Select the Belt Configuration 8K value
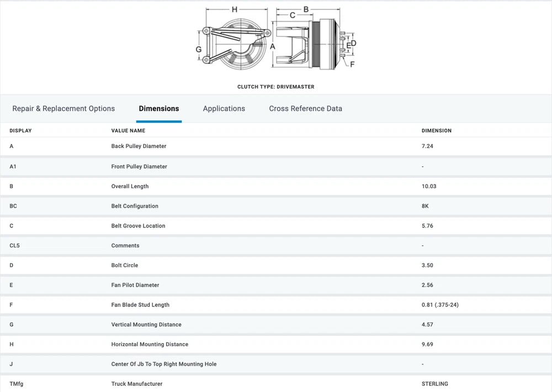 [x=425, y=206]
